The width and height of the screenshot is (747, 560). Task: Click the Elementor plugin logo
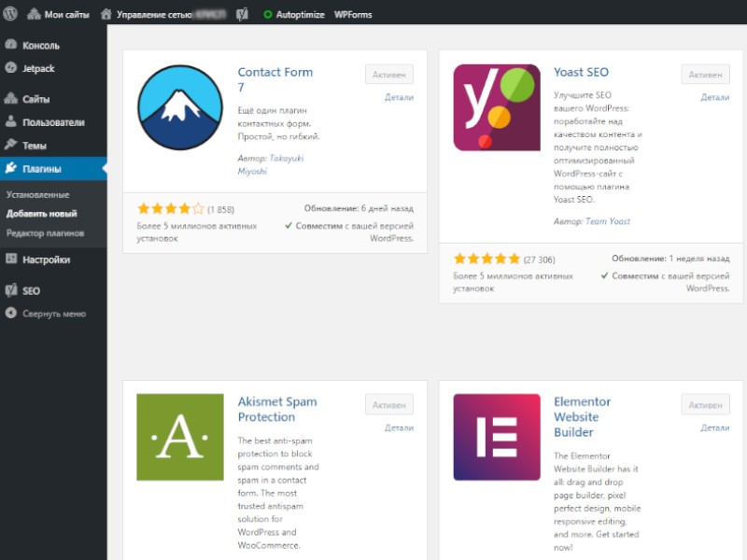click(x=497, y=437)
